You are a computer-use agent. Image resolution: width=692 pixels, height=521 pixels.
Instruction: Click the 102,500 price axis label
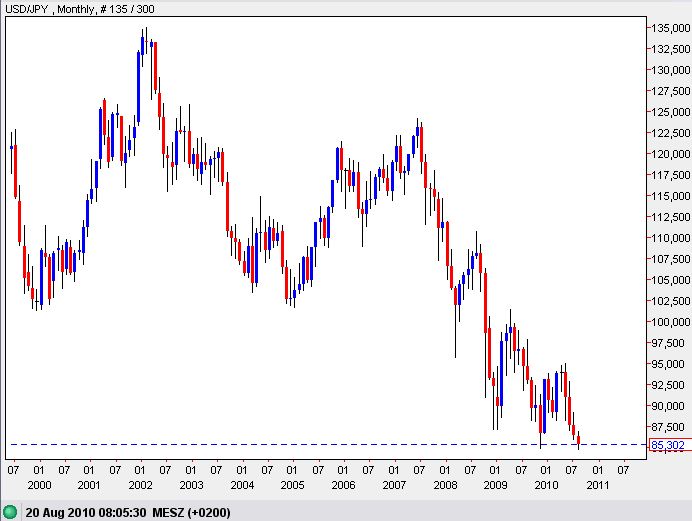[671, 301]
